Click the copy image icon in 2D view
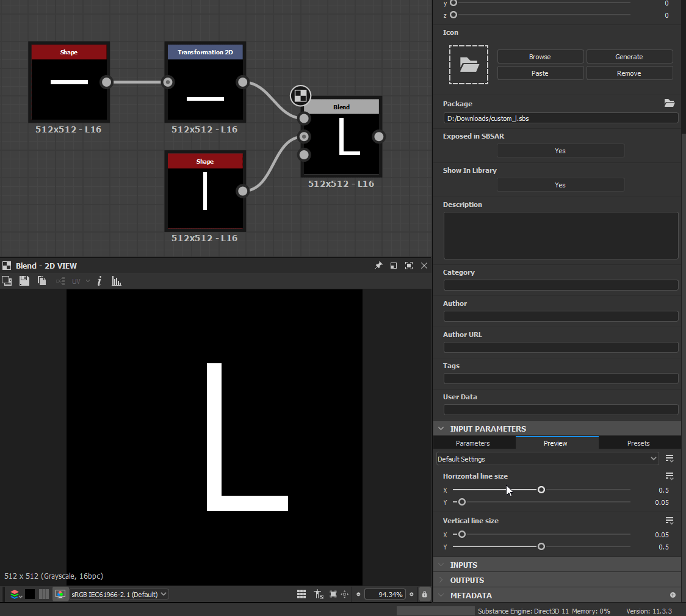The height and width of the screenshot is (616, 686). (x=41, y=281)
